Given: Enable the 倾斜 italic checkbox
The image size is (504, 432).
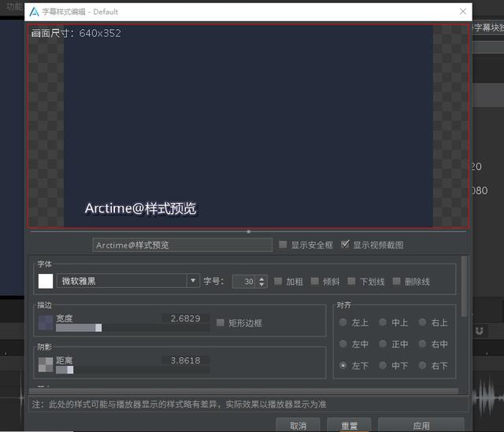Looking at the screenshot, I should coord(315,282).
